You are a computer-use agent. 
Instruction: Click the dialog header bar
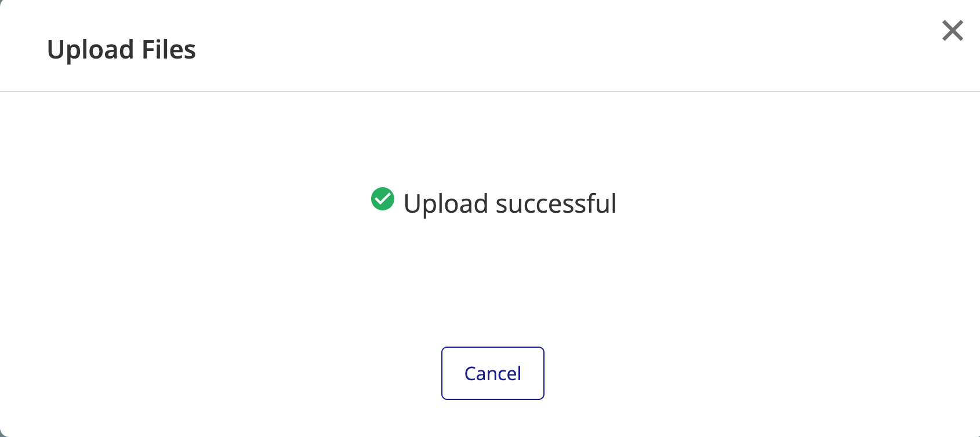[x=490, y=46]
